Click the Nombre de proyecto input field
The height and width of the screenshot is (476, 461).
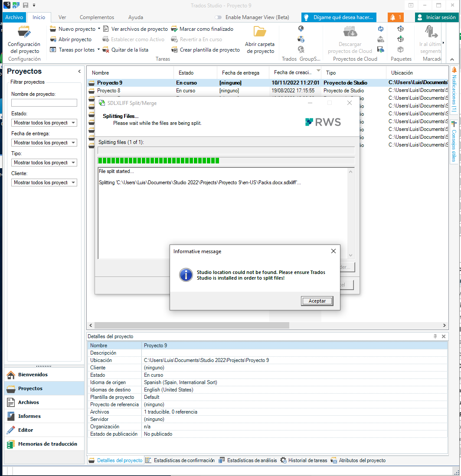tap(44, 103)
